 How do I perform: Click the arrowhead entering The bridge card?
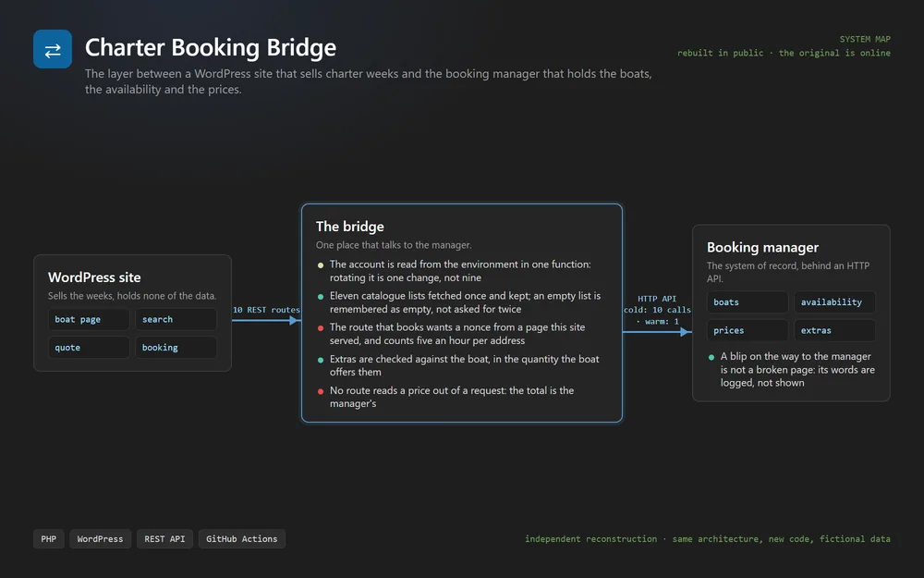click(295, 320)
